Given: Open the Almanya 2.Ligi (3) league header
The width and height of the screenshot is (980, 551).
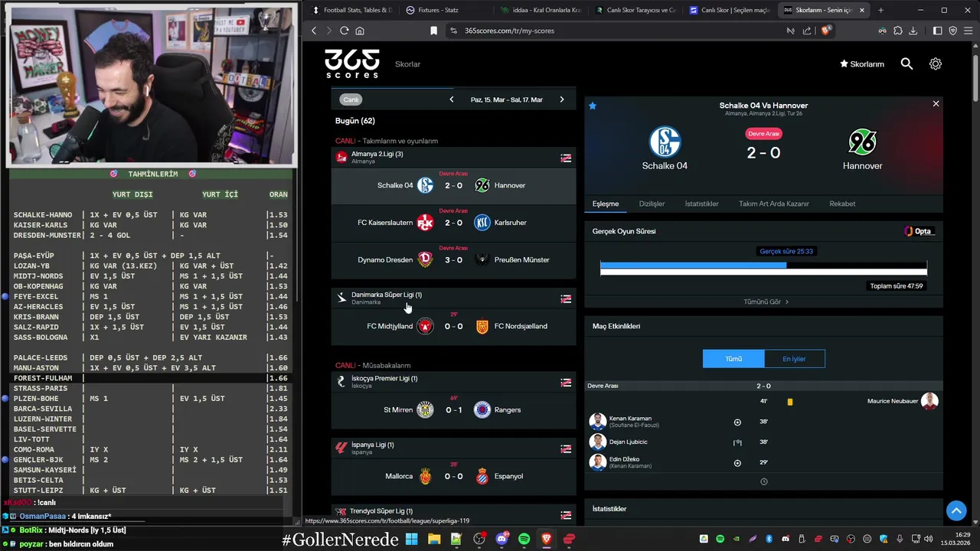Looking at the screenshot, I should (453, 157).
